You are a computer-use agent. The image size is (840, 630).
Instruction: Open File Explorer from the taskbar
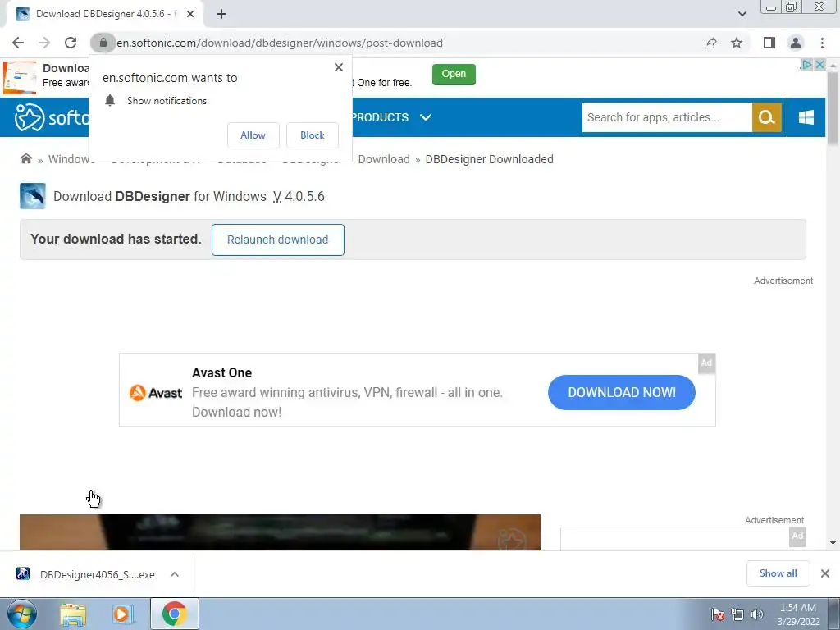(73, 614)
